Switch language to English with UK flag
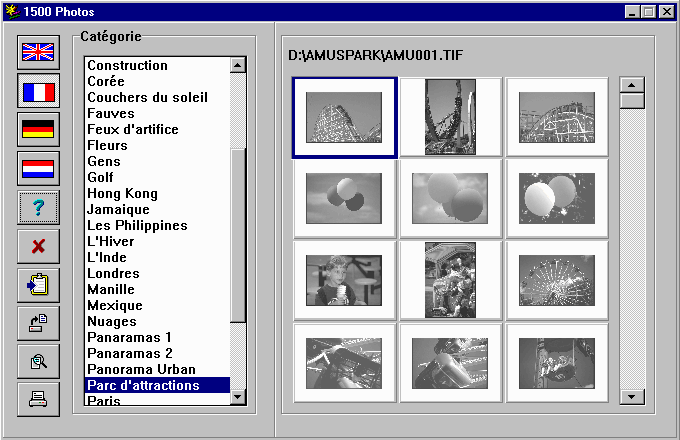Screen dimensions: 680x440 tap(39, 54)
